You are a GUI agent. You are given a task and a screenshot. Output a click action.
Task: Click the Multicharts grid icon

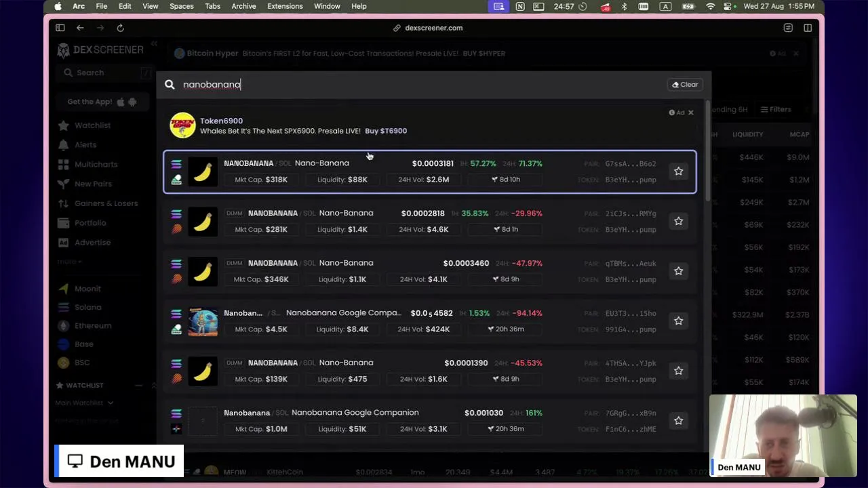pyautogui.click(x=63, y=165)
